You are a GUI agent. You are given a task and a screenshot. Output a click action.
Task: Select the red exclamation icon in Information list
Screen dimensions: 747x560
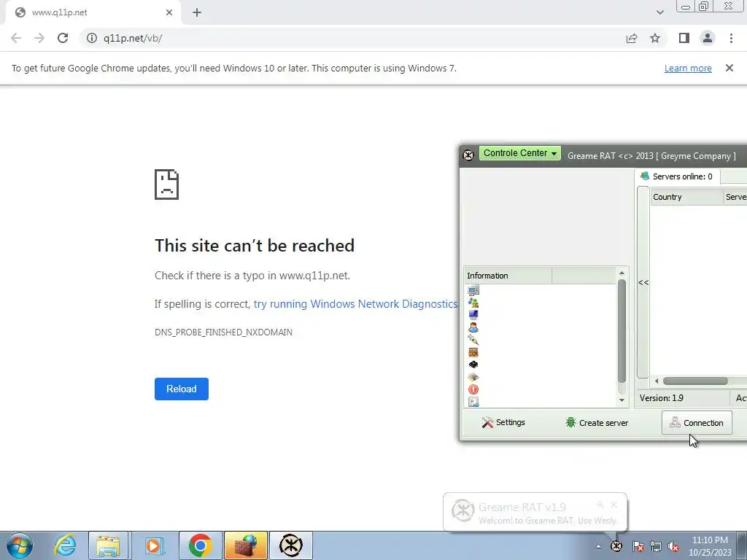pyautogui.click(x=473, y=389)
